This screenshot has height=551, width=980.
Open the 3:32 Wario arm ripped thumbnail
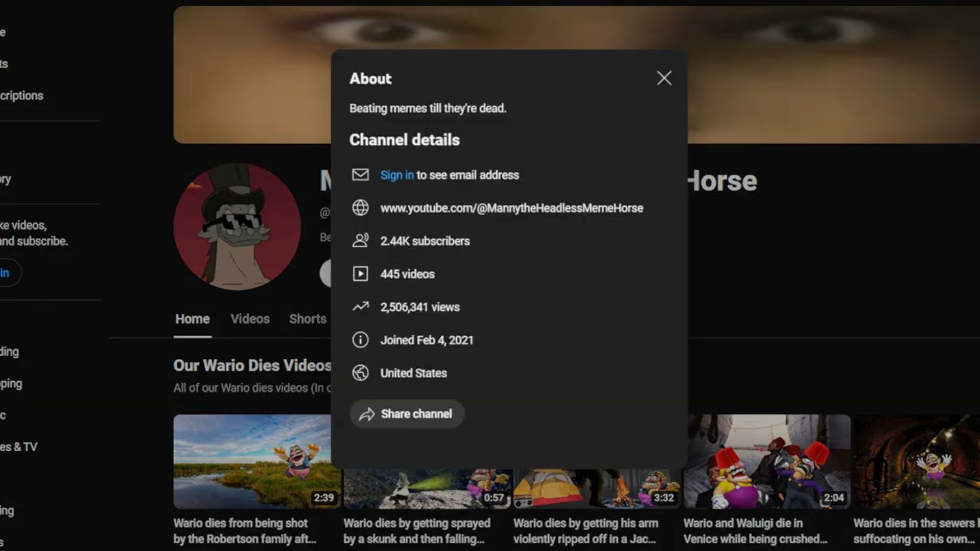click(x=597, y=488)
